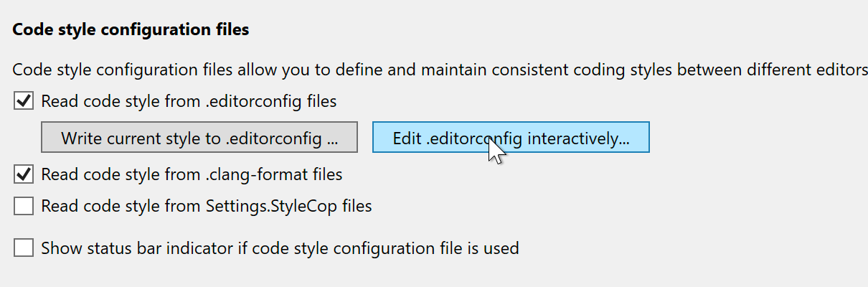Select the checkmark beside .clang-format files option
The width and height of the screenshot is (868, 287).
[x=24, y=174]
